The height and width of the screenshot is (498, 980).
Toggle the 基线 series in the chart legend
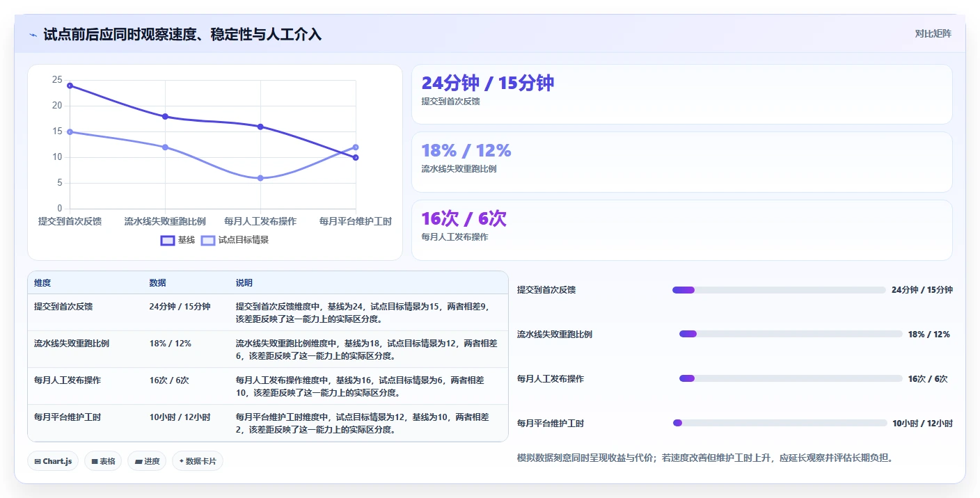pyautogui.click(x=177, y=240)
